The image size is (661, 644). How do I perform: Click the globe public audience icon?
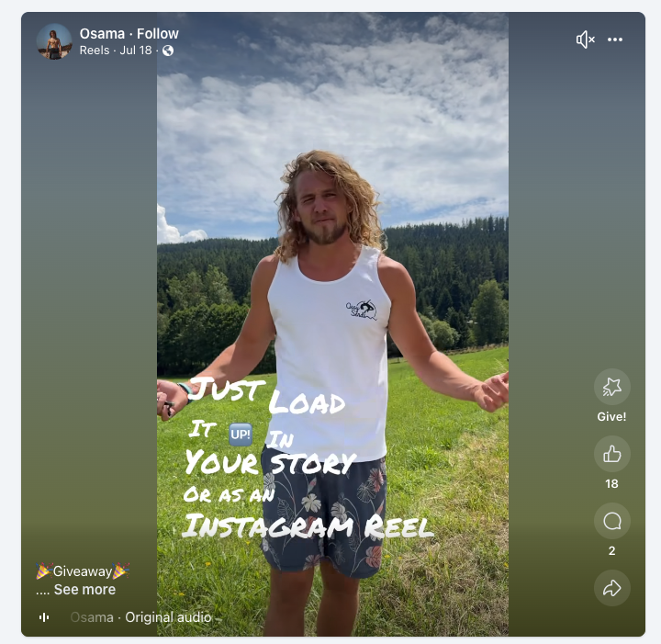(168, 51)
